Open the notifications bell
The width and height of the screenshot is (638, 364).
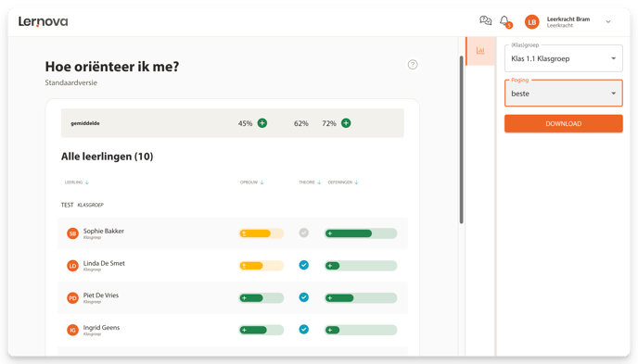click(505, 21)
